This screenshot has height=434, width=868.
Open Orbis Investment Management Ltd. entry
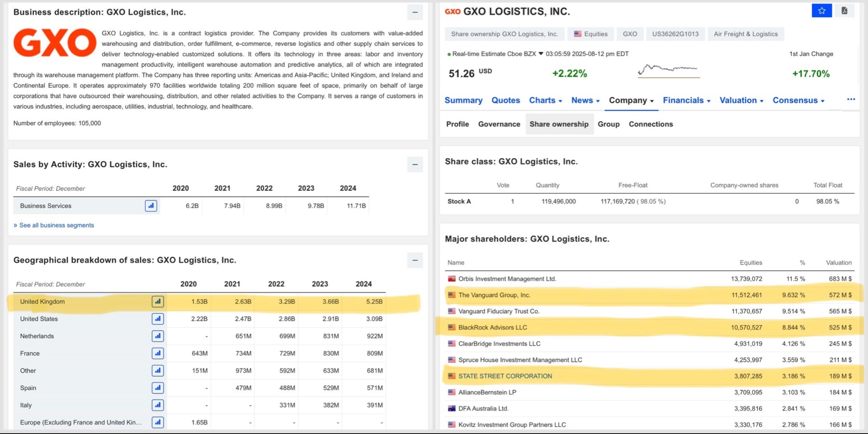(507, 279)
